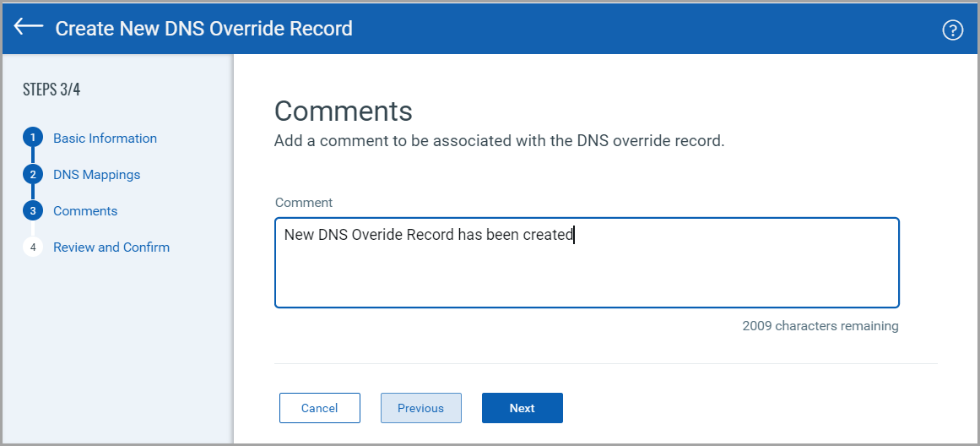
Task: Click the Comments page heading
Action: [343, 111]
